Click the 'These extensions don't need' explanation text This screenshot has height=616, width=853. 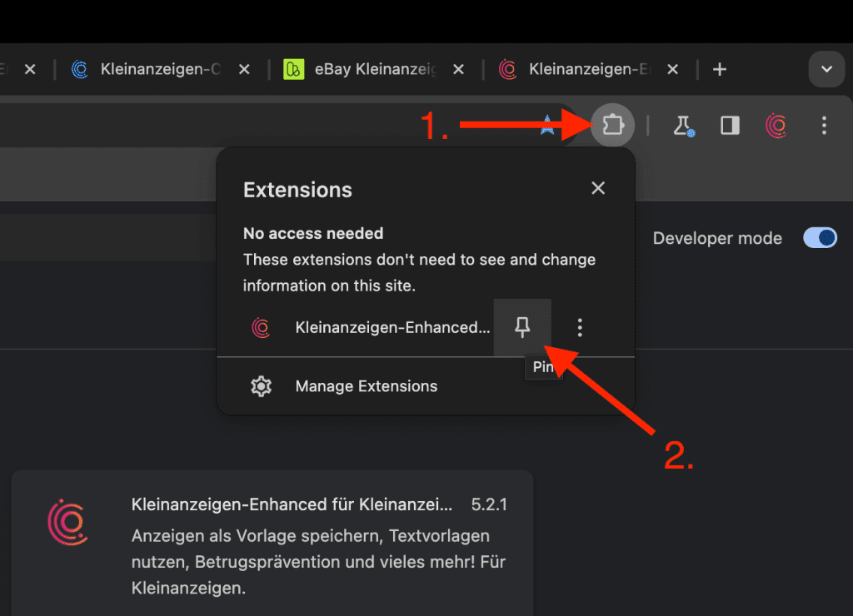[x=420, y=272]
